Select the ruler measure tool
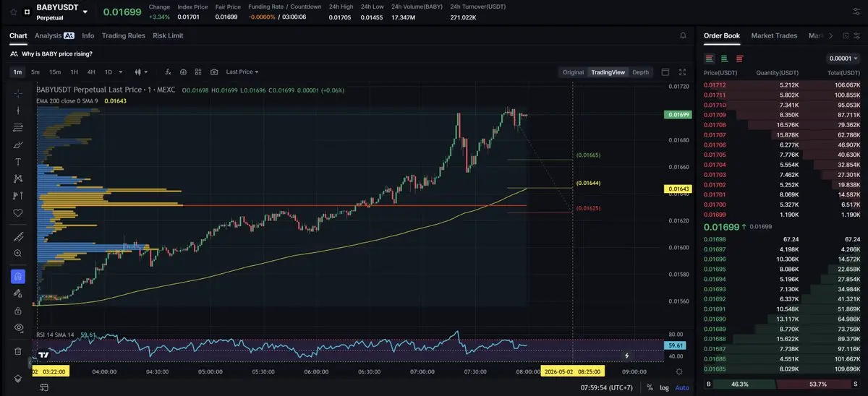This screenshot has height=396, width=868. [18, 236]
